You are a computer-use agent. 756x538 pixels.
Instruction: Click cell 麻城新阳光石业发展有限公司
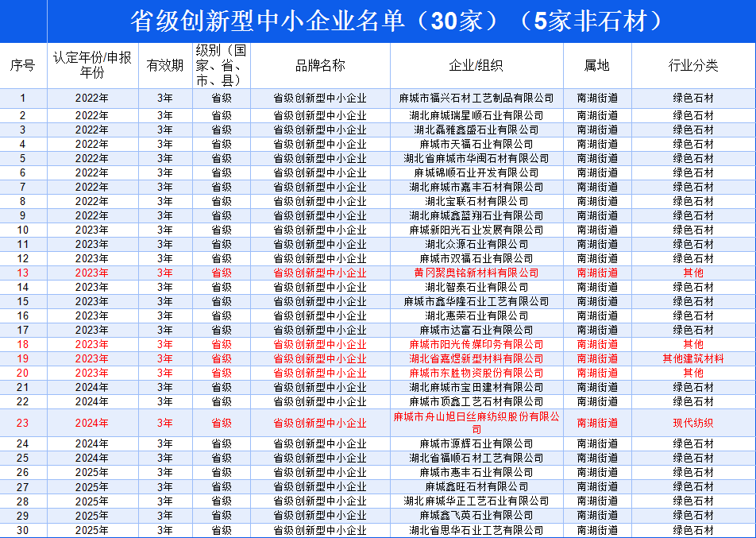pyautogui.click(x=476, y=230)
